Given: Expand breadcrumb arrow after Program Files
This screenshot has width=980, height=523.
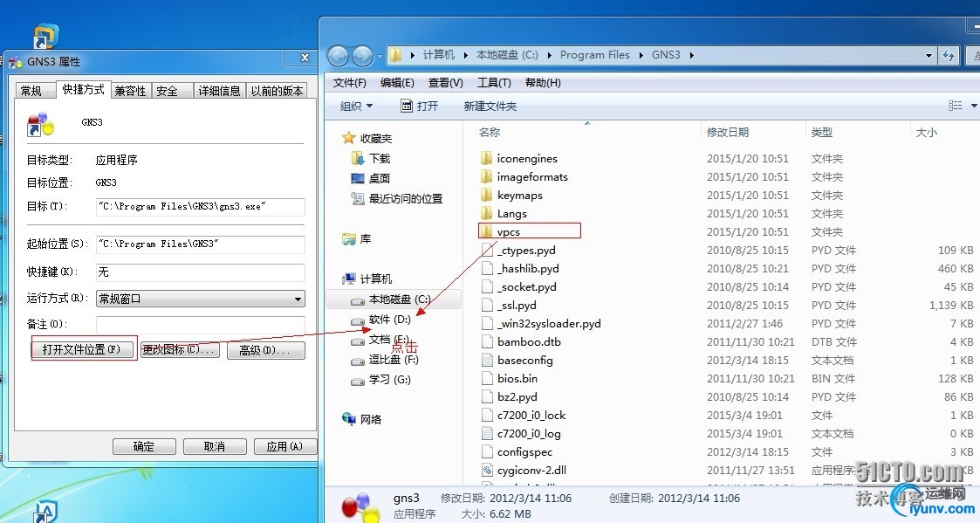Looking at the screenshot, I should 641,55.
